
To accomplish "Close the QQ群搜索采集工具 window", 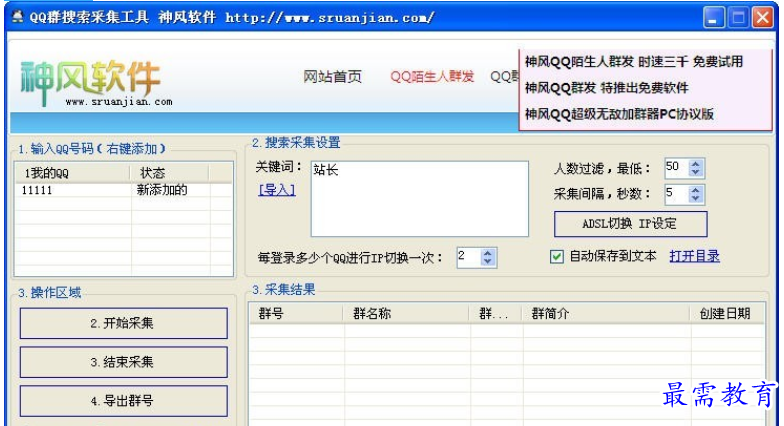I will [x=762, y=18].
